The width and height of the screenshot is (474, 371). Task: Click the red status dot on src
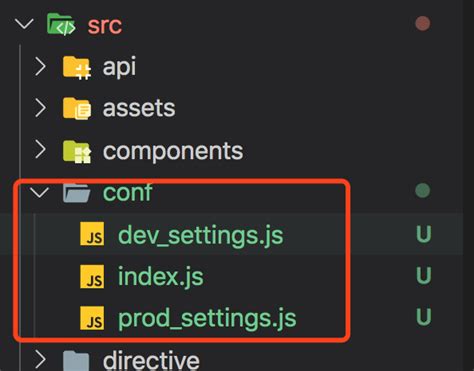click(423, 24)
